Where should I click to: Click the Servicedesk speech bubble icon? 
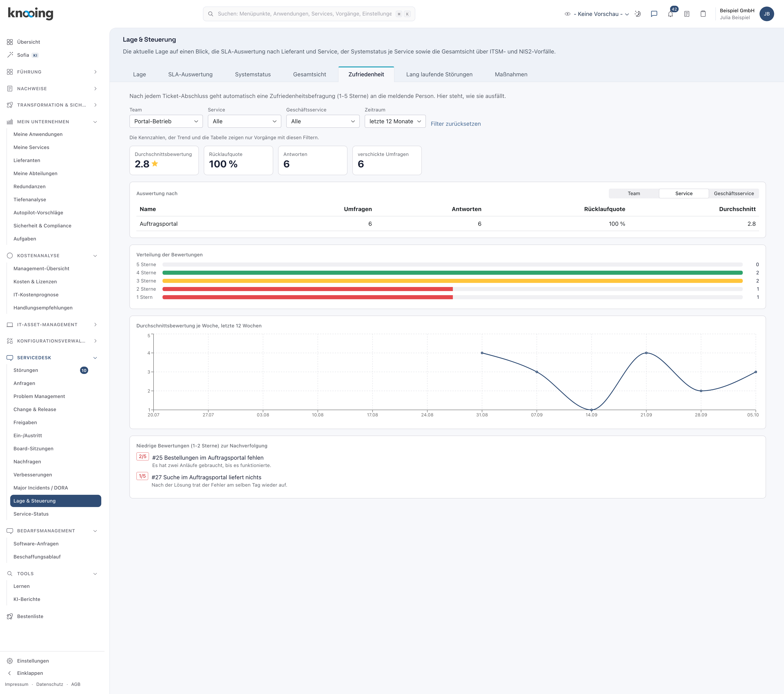tap(10, 357)
